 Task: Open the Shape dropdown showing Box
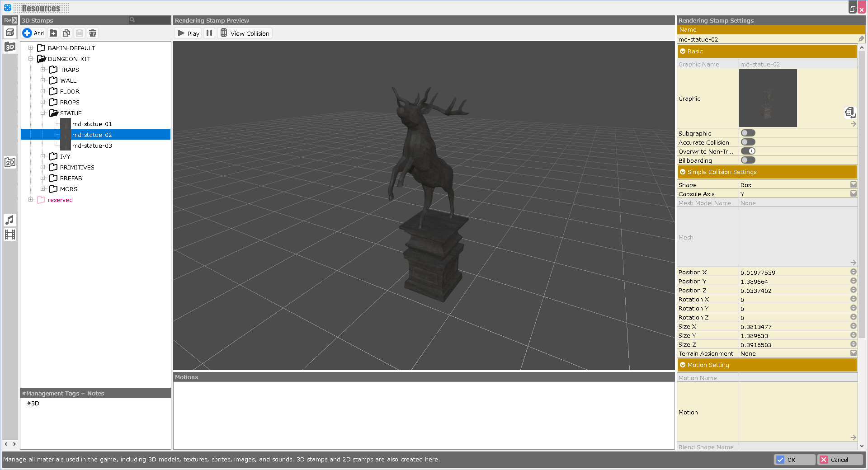pos(853,184)
